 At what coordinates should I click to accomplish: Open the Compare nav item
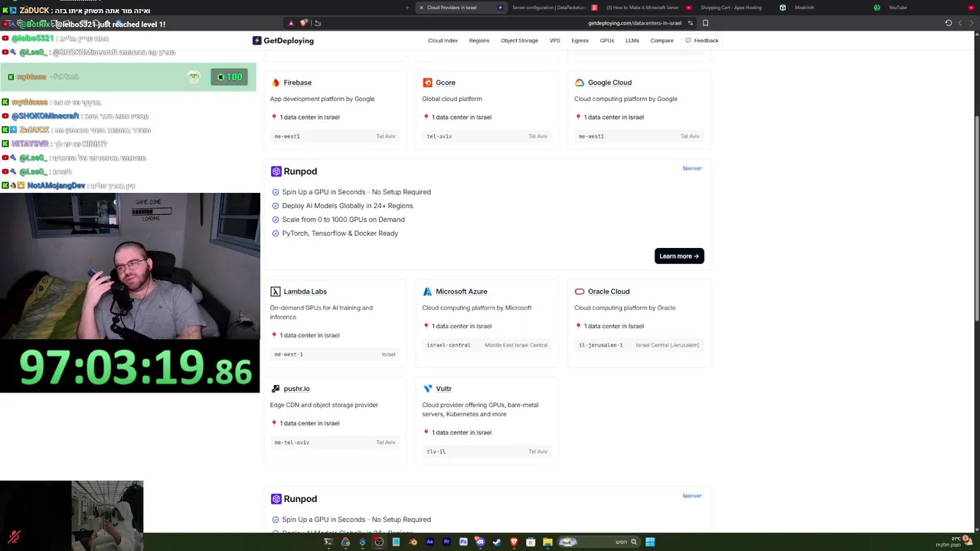(662, 41)
